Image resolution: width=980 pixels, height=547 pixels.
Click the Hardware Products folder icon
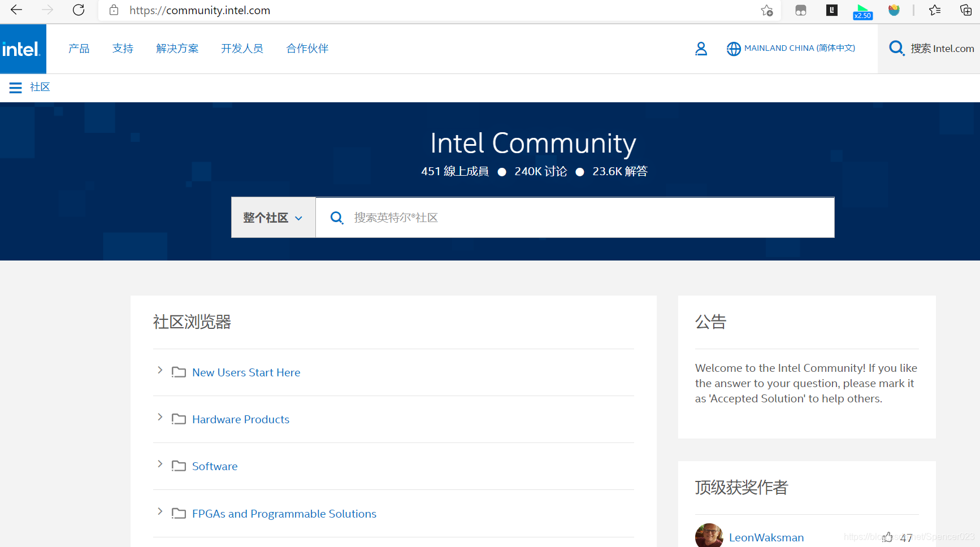tap(179, 419)
